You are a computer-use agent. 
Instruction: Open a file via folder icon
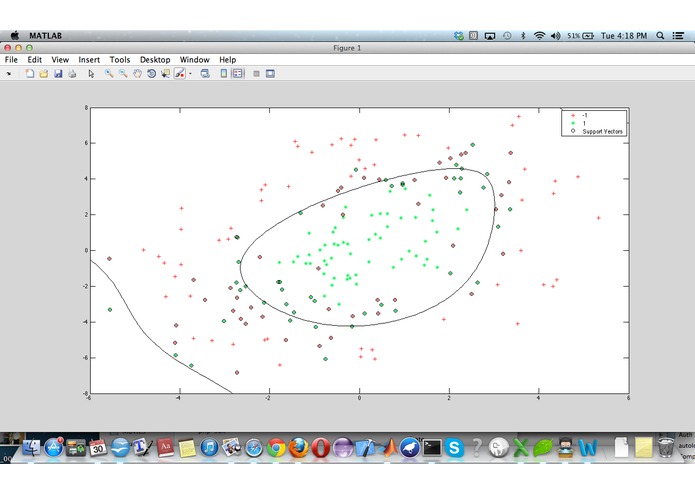coord(43,74)
